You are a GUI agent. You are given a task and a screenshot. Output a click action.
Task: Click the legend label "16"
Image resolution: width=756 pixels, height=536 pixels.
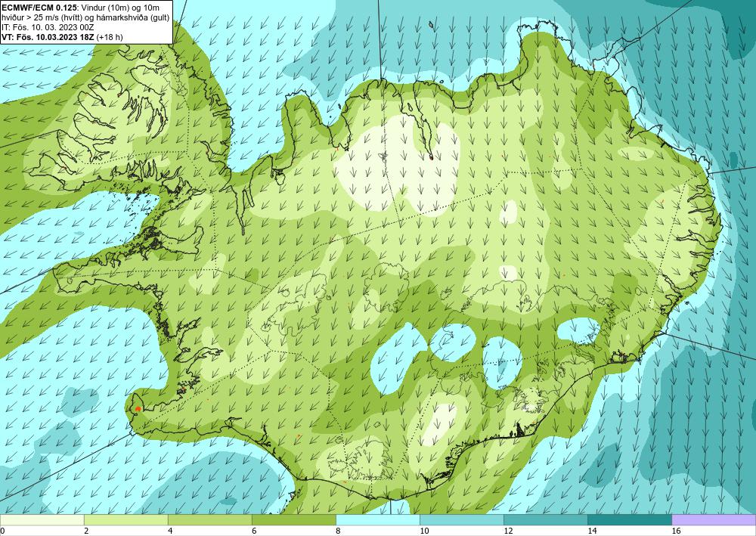point(676,531)
